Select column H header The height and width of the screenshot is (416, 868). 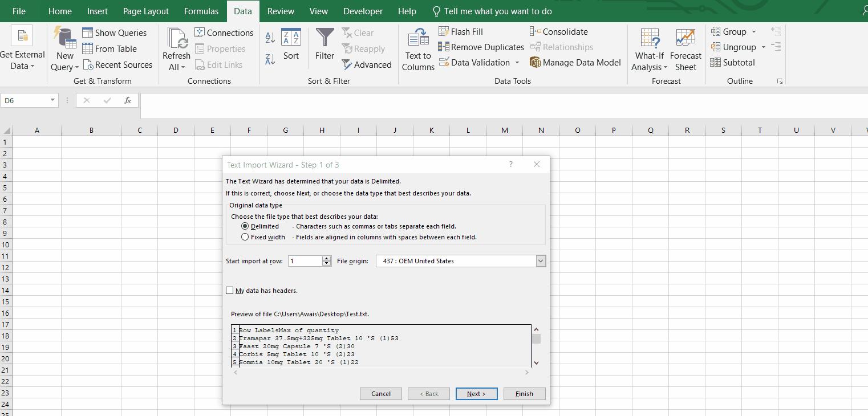pos(322,130)
